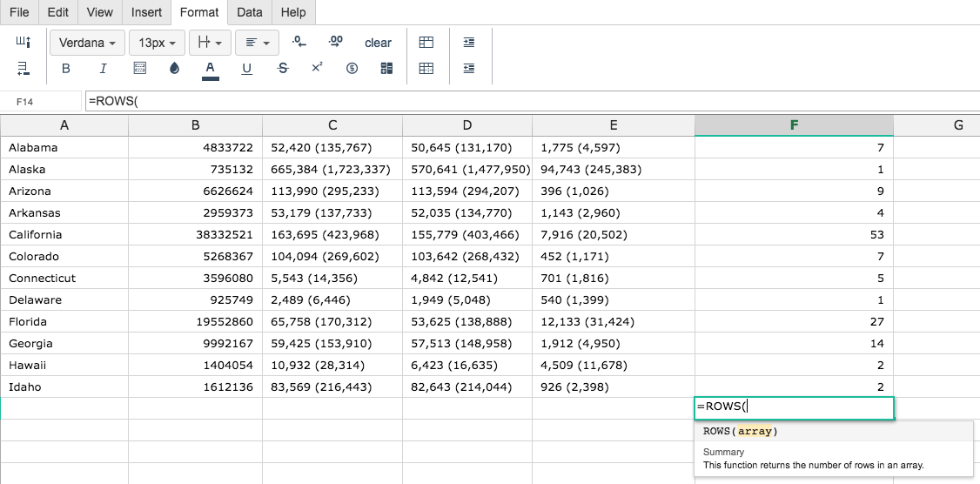Apply currency dollar format
The width and height of the screenshot is (980, 484).
pos(352,69)
